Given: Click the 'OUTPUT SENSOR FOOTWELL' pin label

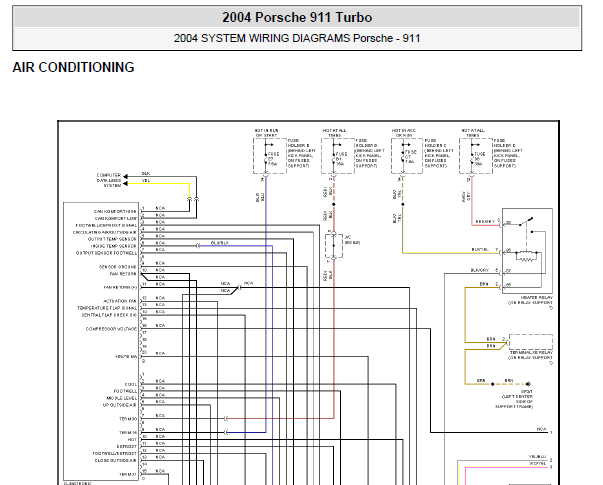Looking at the screenshot, I should [x=106, y=253].
